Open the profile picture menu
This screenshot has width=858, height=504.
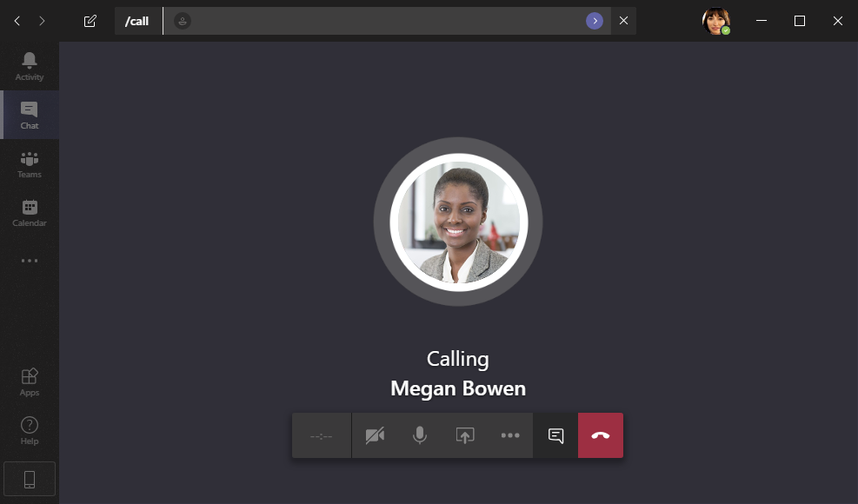click(x=715, y=21)
